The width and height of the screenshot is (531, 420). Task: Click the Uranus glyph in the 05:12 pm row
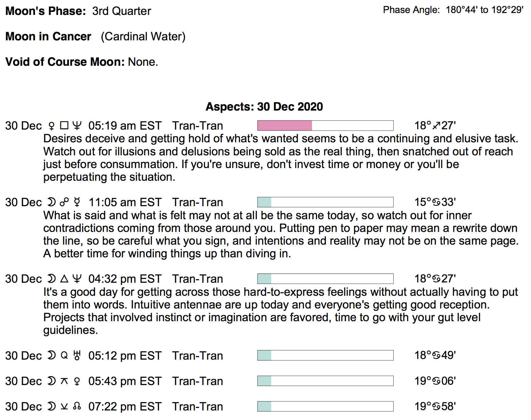(77, 356)
